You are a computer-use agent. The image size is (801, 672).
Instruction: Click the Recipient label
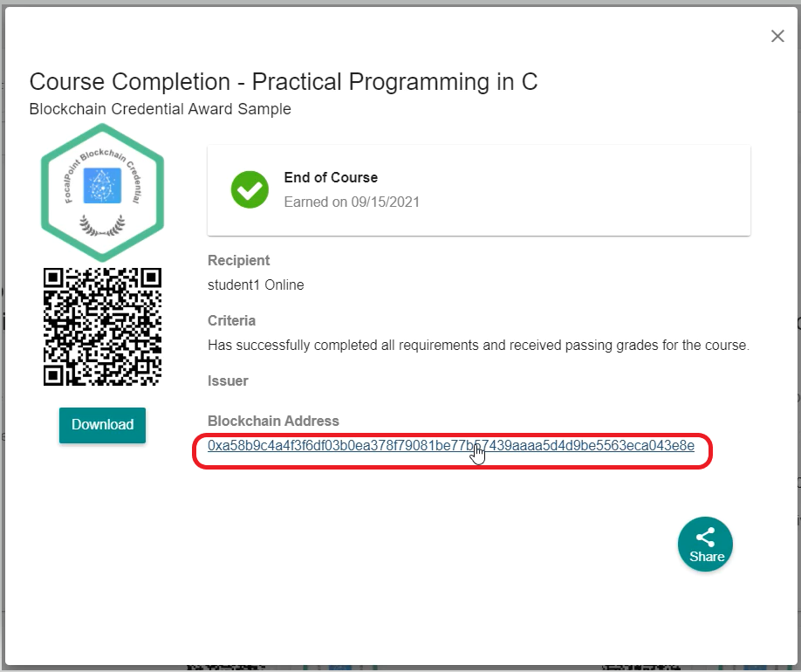point(238,260)
